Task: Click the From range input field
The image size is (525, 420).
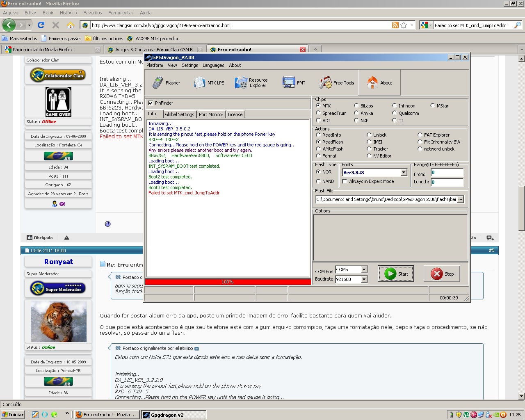Action: [447, 173]
